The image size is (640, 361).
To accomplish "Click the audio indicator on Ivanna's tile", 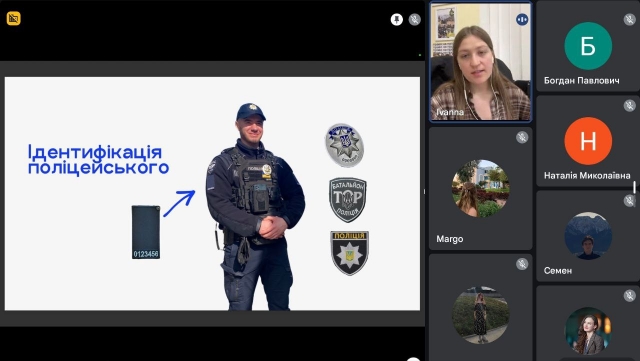I will point(522,19).
